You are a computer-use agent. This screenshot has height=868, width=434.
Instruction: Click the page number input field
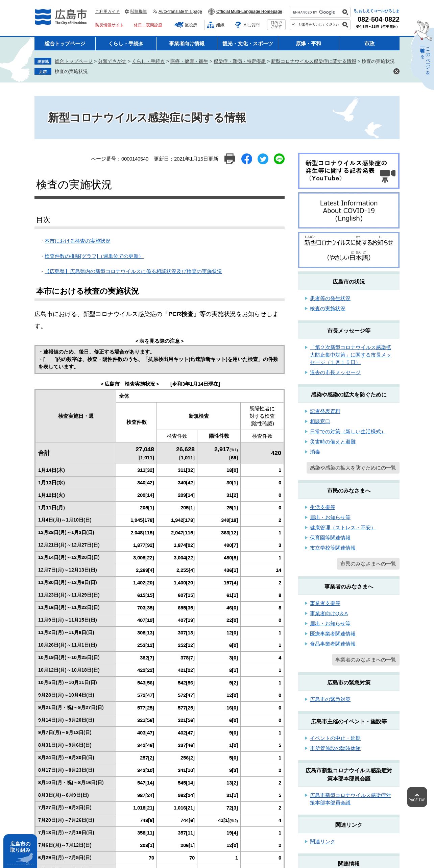tap(316, 25)
